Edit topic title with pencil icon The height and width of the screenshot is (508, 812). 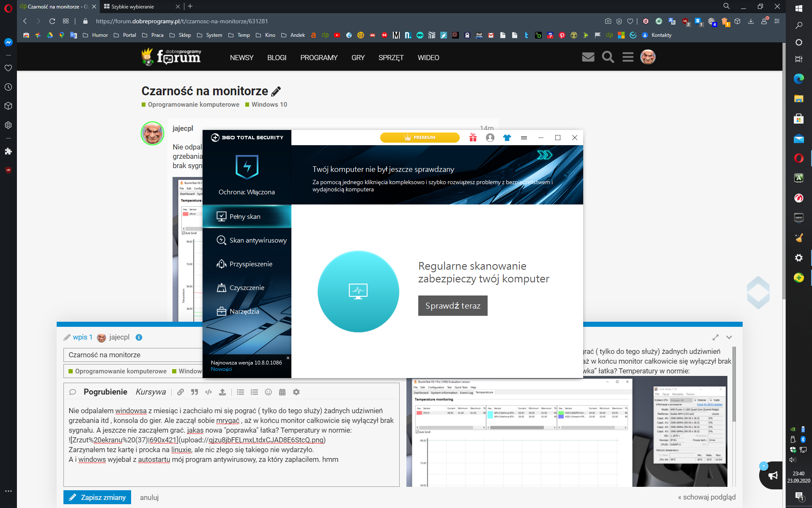pos(276,91)
